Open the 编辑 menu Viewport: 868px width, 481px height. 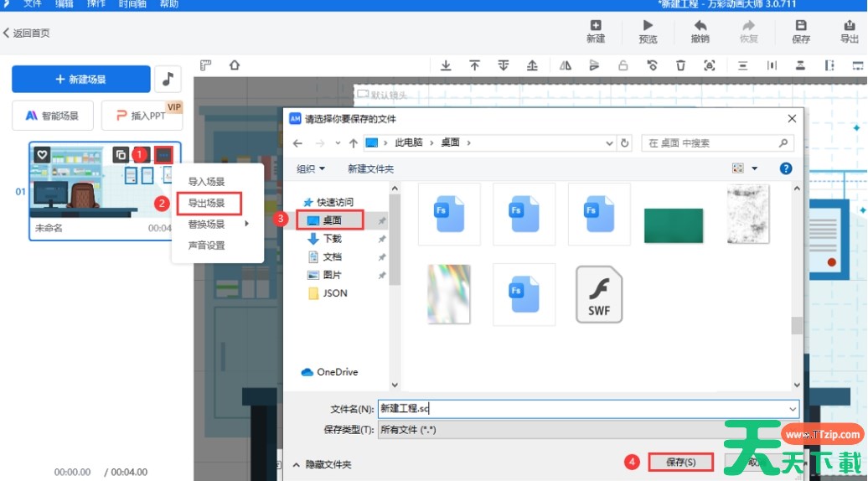tap(65, 4)
